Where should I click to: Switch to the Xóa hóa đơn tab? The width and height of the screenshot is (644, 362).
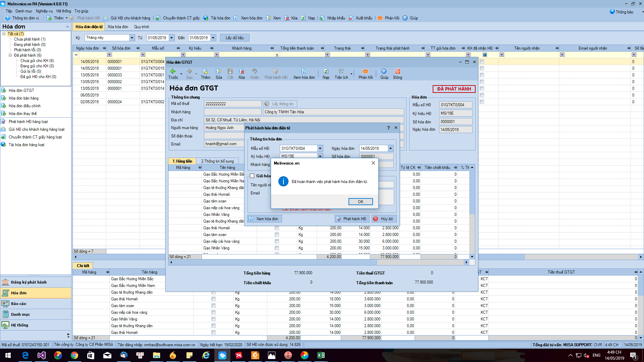[118, 27]
